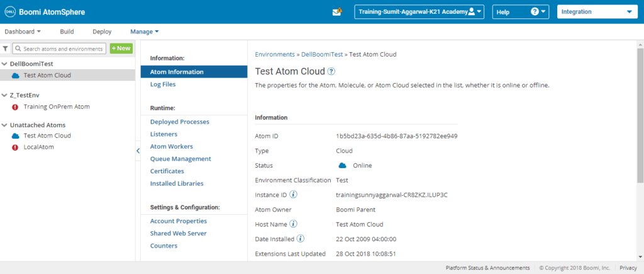Viewport: 644px width, 274px height.
Task: Click the Environment Classification value Test
Action: click(x=341, y=180)
